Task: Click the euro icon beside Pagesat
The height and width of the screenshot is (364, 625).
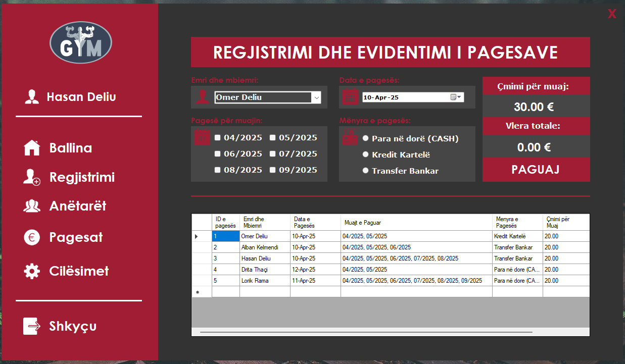Action: [32, 237]
